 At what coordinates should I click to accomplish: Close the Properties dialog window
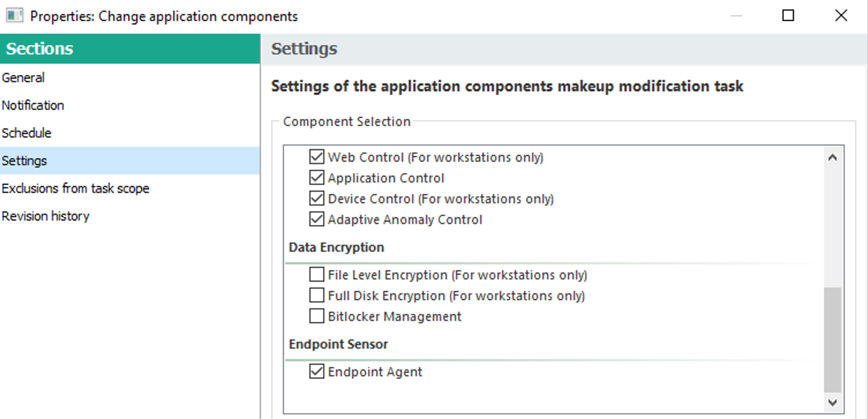coord(841,16)
